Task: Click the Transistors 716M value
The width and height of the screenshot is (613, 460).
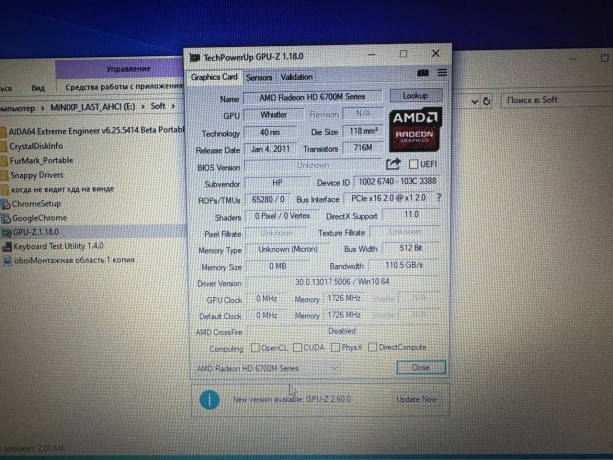Action: [363, 148]
